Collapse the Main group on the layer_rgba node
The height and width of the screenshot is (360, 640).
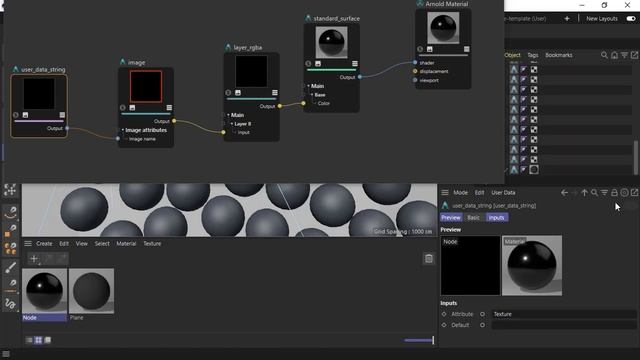coord(229,115)
